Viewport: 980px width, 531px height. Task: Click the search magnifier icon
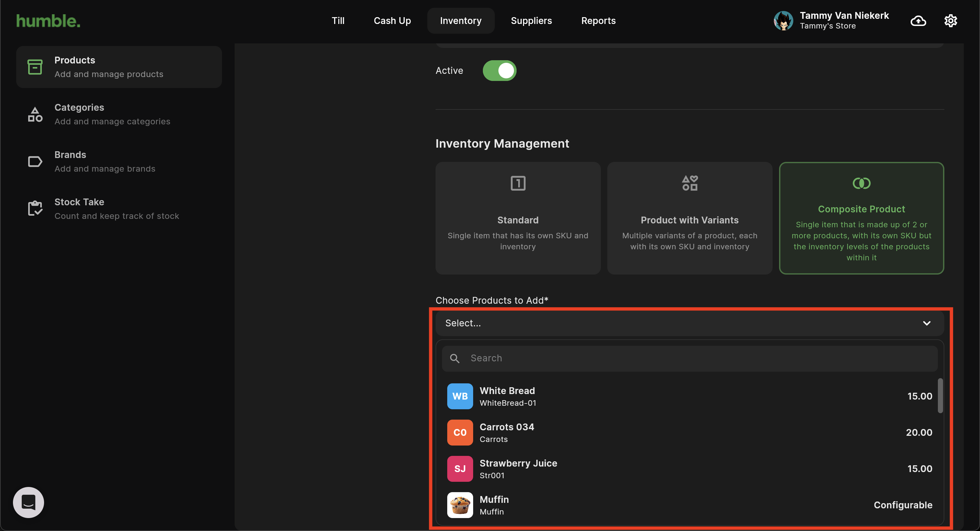pyautogui.click(x=454, y=358)
